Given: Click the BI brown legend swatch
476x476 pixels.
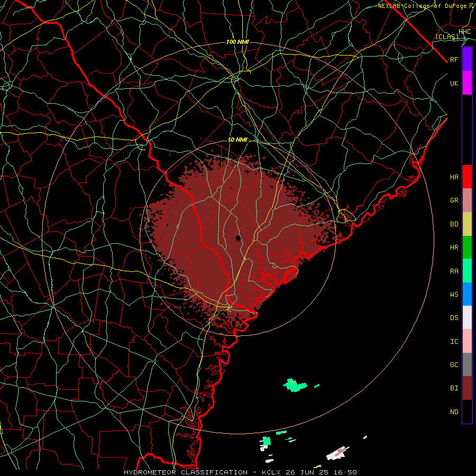Looking at the screenshot, I should (x=467, y=388).
